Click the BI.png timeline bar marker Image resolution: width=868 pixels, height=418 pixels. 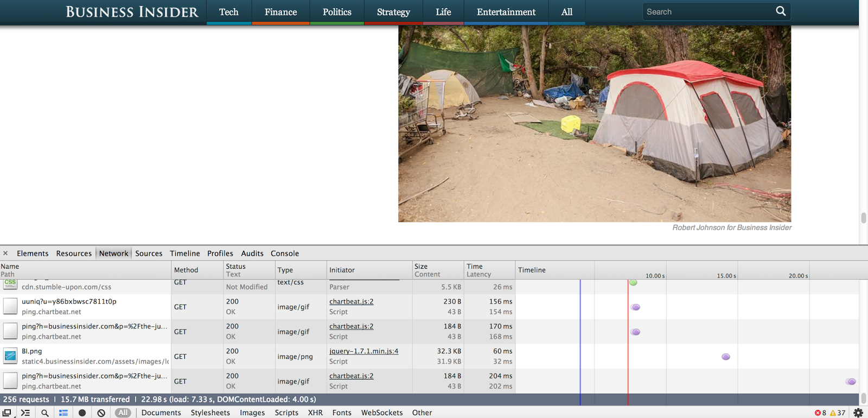pos(725,357)
